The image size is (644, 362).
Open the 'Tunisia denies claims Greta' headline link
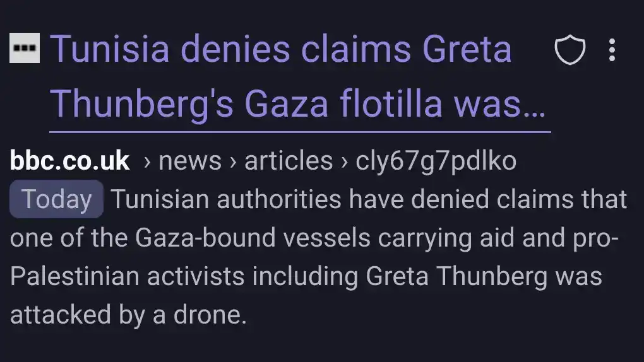280,49
